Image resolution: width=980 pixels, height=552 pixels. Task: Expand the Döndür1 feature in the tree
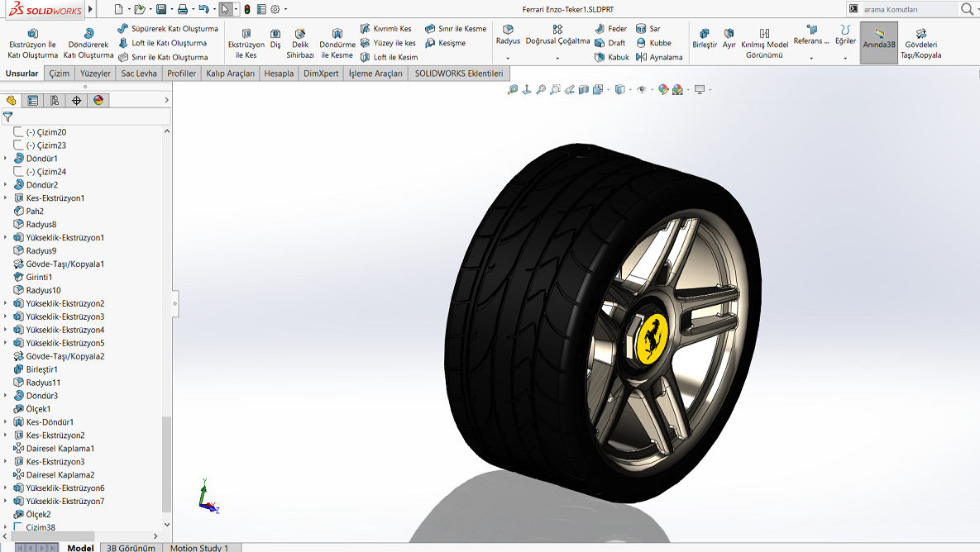coord(6,159)
